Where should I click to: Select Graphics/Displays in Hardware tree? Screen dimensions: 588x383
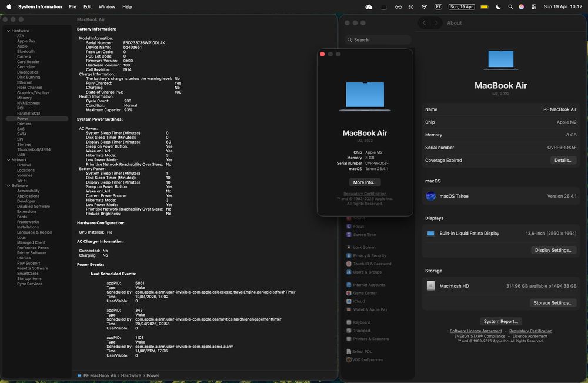(33, 92)
